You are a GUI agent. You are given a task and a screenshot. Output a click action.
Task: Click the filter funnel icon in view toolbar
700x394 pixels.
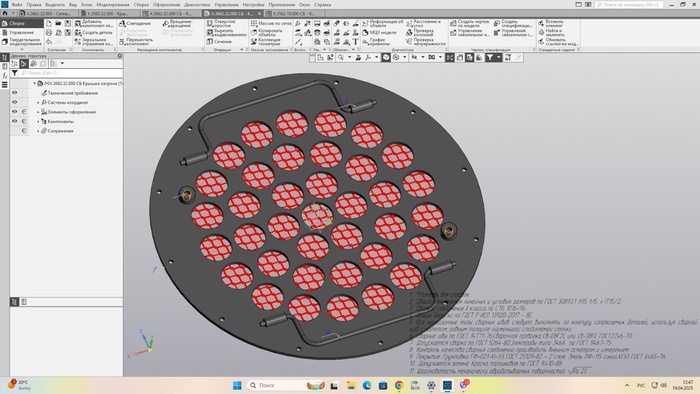click(490, 58)
